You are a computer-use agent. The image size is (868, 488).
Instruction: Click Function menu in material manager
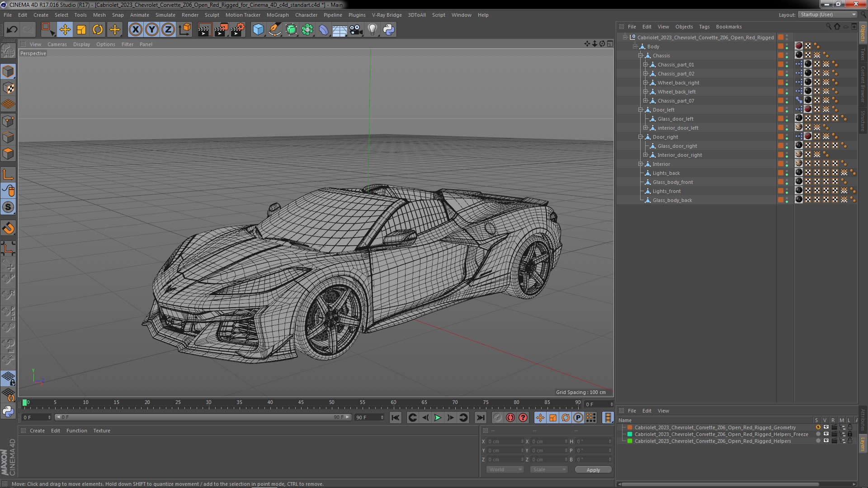[77, 431]
